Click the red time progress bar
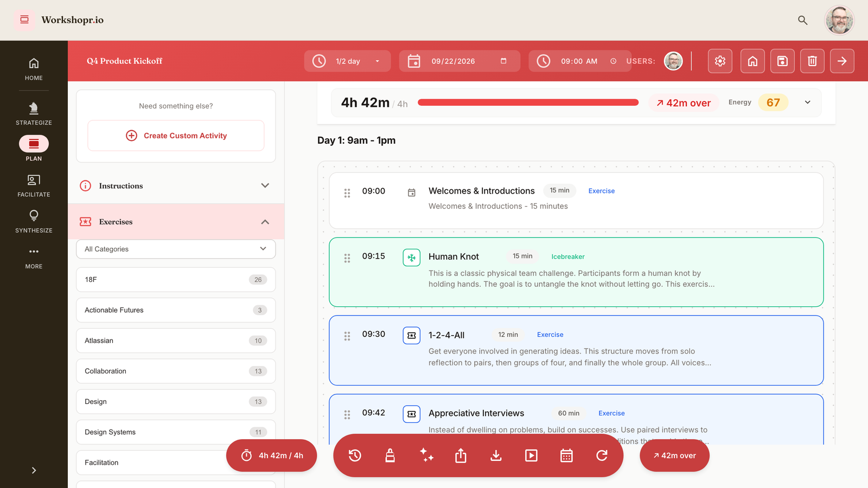868x488 pixels. click(x=528, y=102)
